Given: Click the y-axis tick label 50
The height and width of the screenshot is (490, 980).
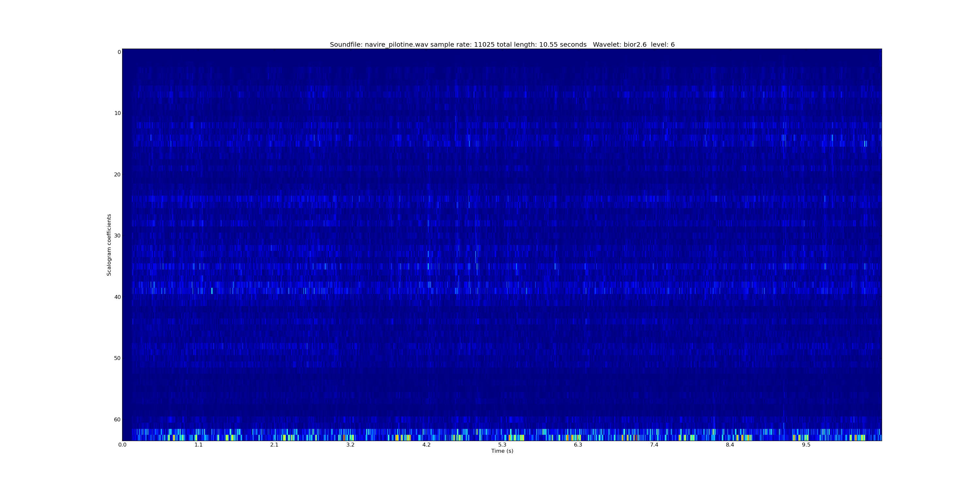Looking at the screenshot, I should (x=117, y=358).
